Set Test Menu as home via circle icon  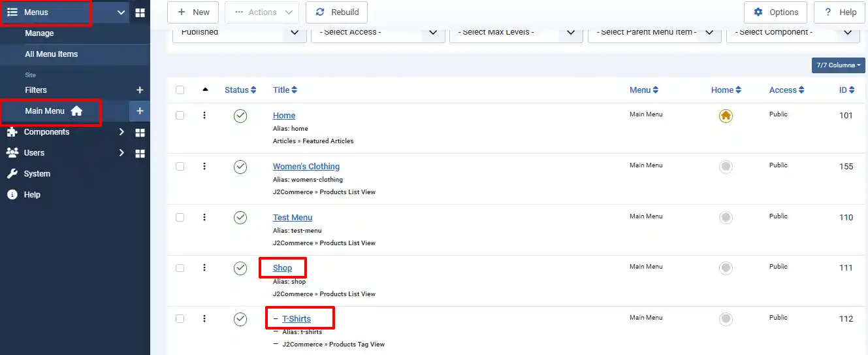(x=726, y=217)
